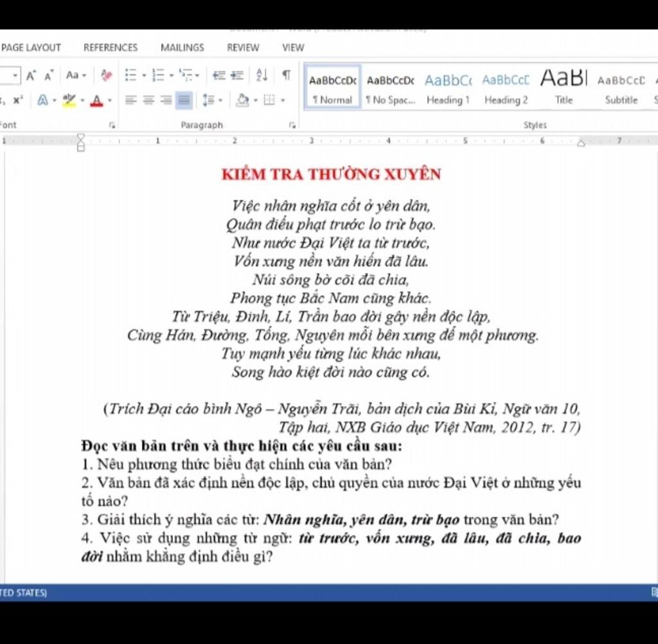
Task: Open the line spacing dropdown arrow
Action: [220, 101]
